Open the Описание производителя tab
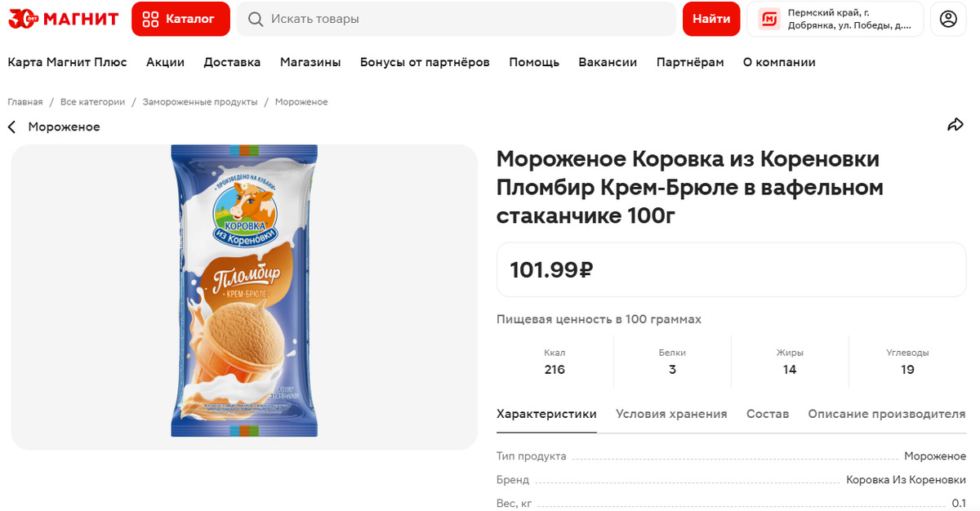The image size is (980, 511). 886,414
